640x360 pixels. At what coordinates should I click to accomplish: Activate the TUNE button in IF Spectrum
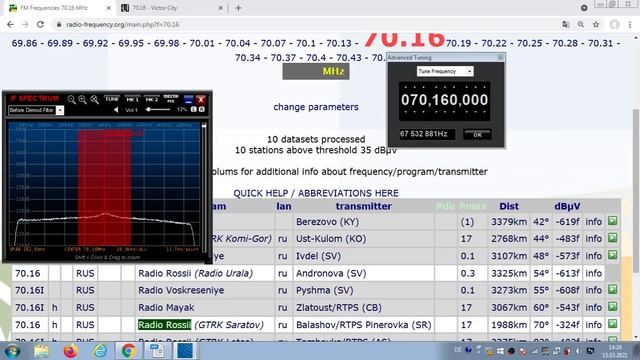pos(112,99)
